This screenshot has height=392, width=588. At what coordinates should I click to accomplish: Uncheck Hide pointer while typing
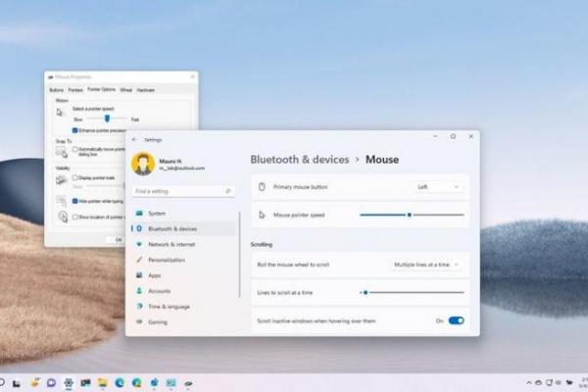pyautogui.click(x=74, y=201)
